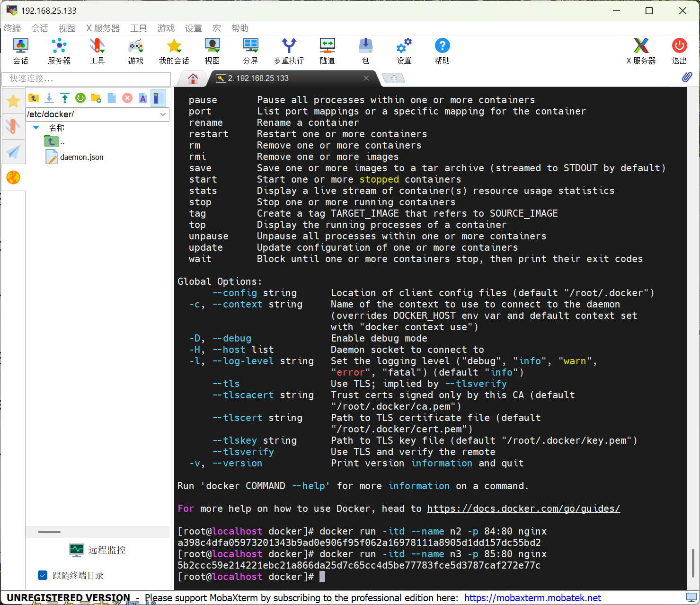Open the parent '..' folder entry
Image resolution: width=700 pixels, height=605 pixels.
pos(54,141)
